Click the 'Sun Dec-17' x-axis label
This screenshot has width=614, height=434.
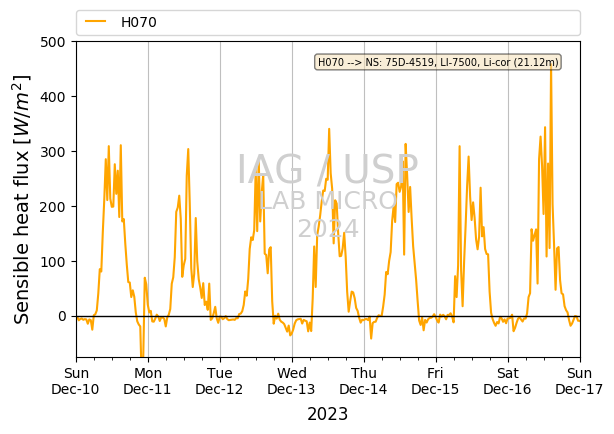point(580,381)
